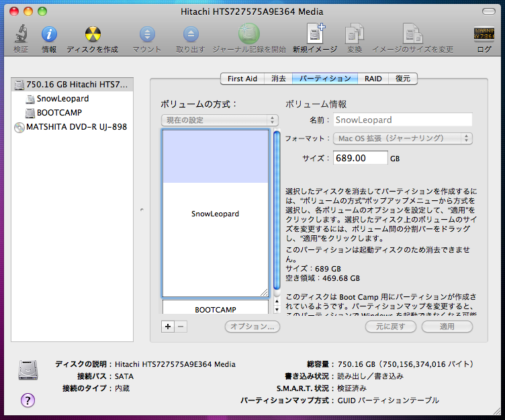This screenshot has width=505, height=420.
Task: Click the free space text 469.68 GB
Action: tap(341, 278)
